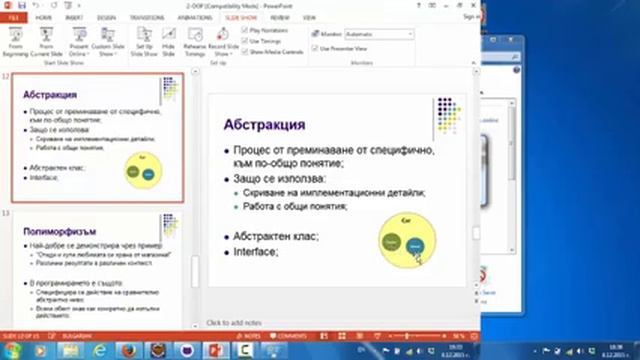Screen dimensions: 640x360
Task: Click thumbnail pane scroll down arrow
Action: point(195,326)
